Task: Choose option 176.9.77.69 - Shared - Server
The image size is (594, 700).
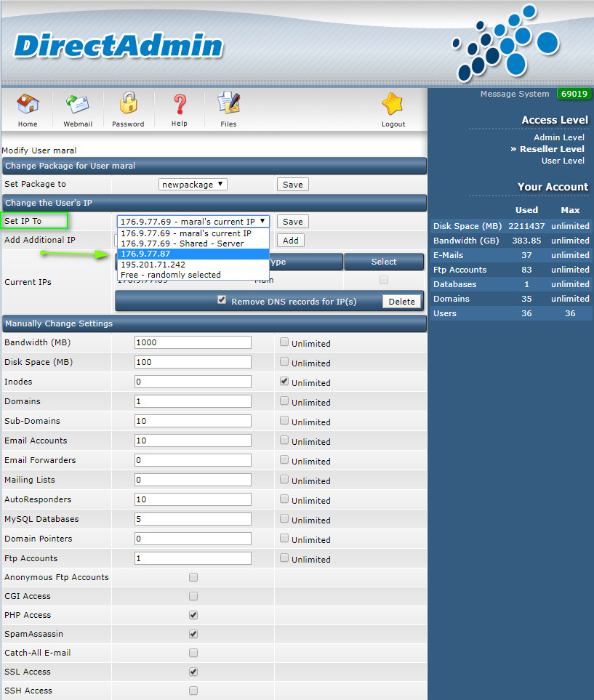Action: coord(193,244)
